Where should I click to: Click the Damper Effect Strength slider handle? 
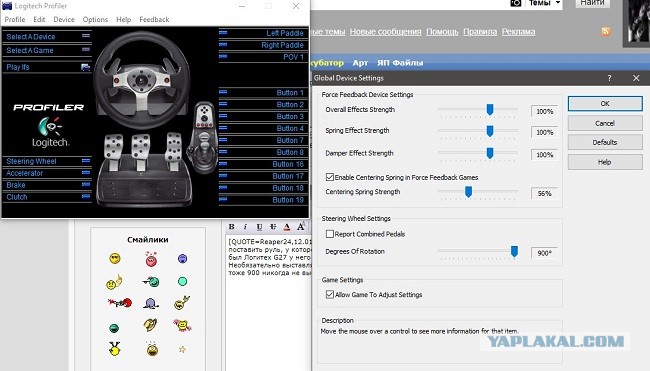[490, 153]
